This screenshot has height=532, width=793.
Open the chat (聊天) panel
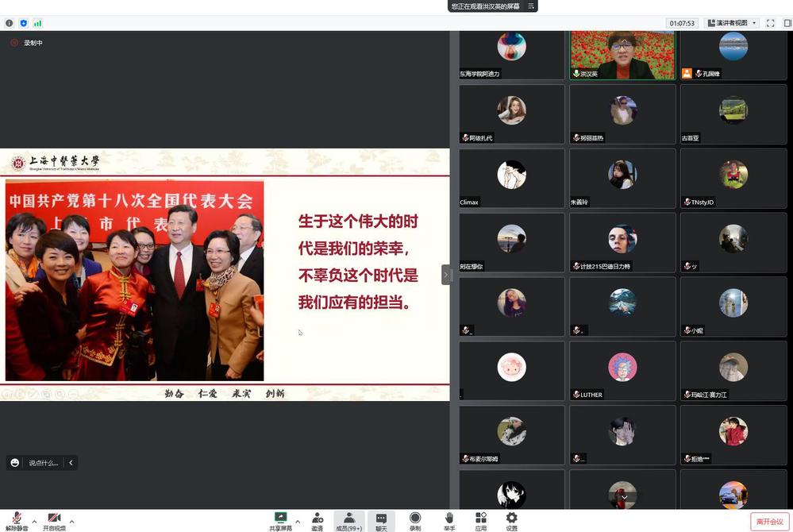(381, 520)
